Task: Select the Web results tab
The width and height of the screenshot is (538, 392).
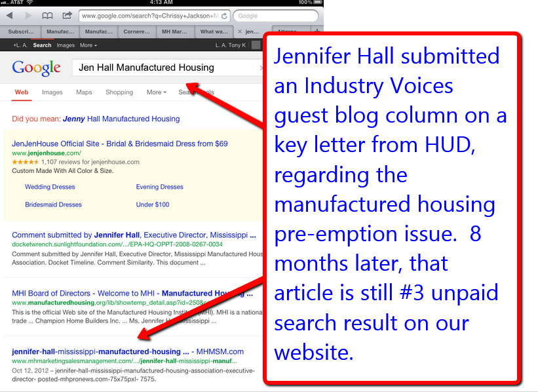Action: click(22, 92)
